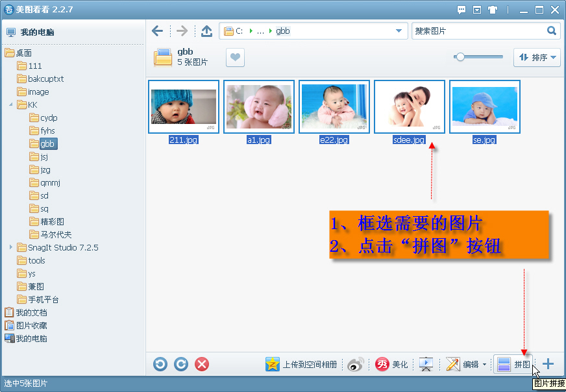Open the 111 folder

pos(30,66)
